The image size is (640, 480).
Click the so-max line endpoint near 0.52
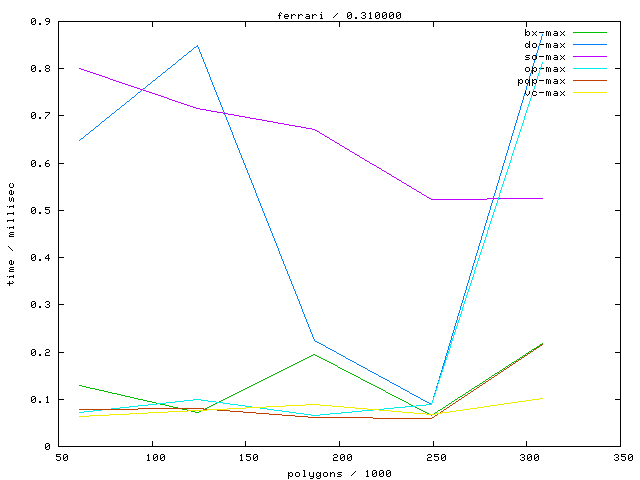click(x=543, y=198)
